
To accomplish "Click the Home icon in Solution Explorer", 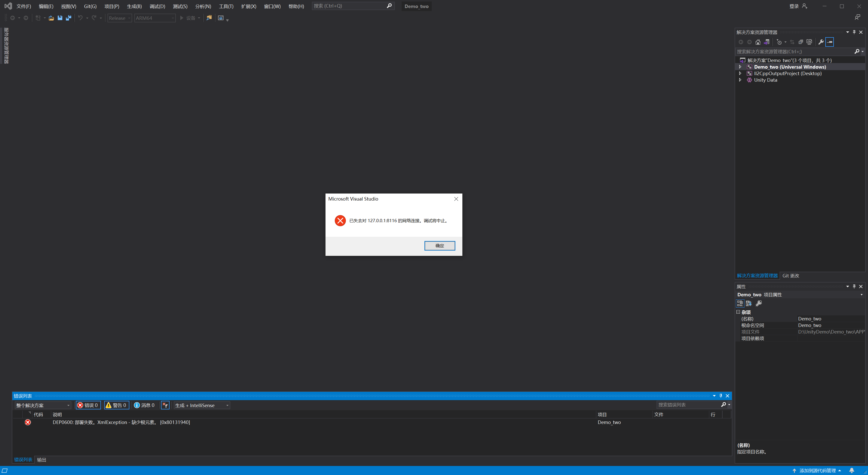I will click(758, 42).
